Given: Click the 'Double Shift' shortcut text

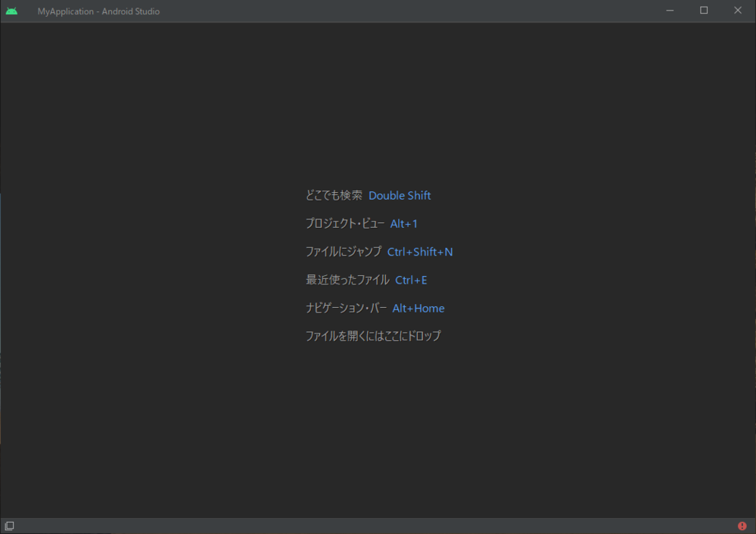Looking at the screenshot, I should (x=400, y=196).
